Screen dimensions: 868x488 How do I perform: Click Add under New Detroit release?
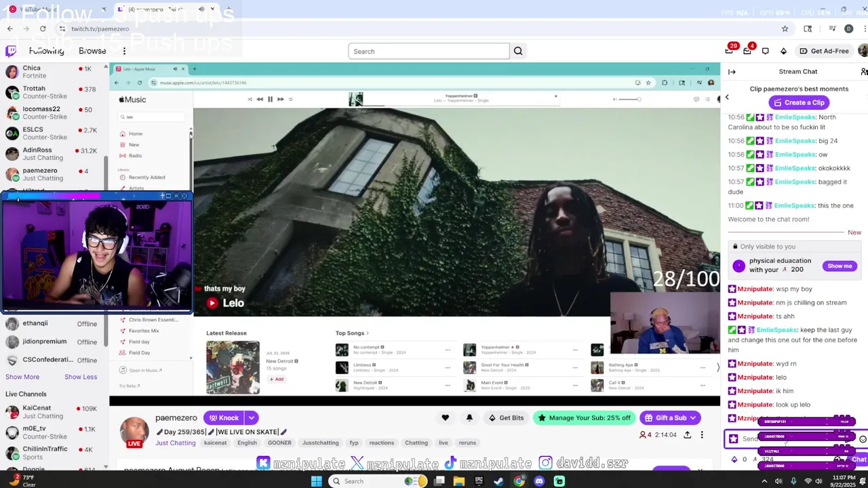[276, 379]
